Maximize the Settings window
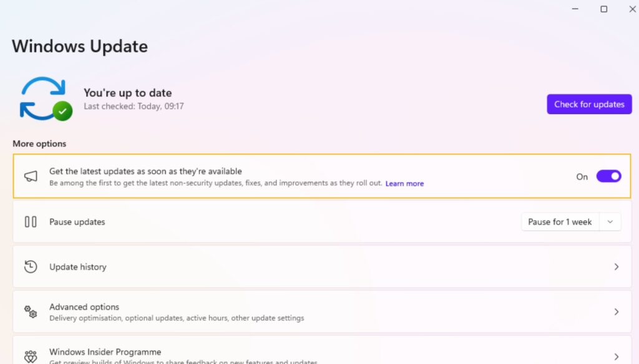639x364 pixels. (x=604, y=9)
